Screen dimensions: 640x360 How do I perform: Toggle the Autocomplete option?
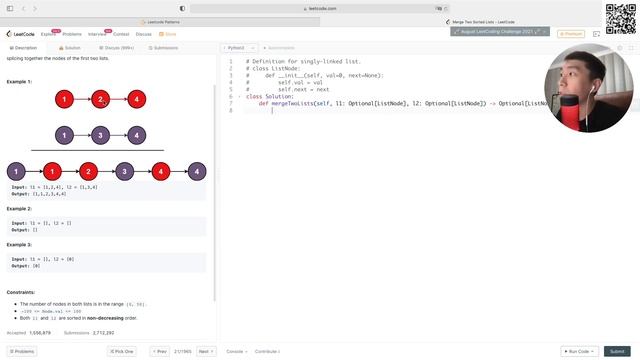point(279,48)
